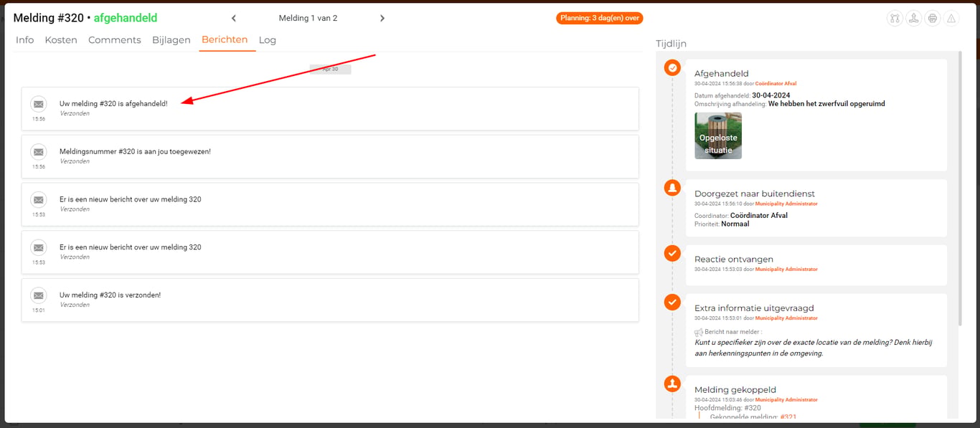Click the 'Reactie ontvangen' card title

[x=734, y=259]
